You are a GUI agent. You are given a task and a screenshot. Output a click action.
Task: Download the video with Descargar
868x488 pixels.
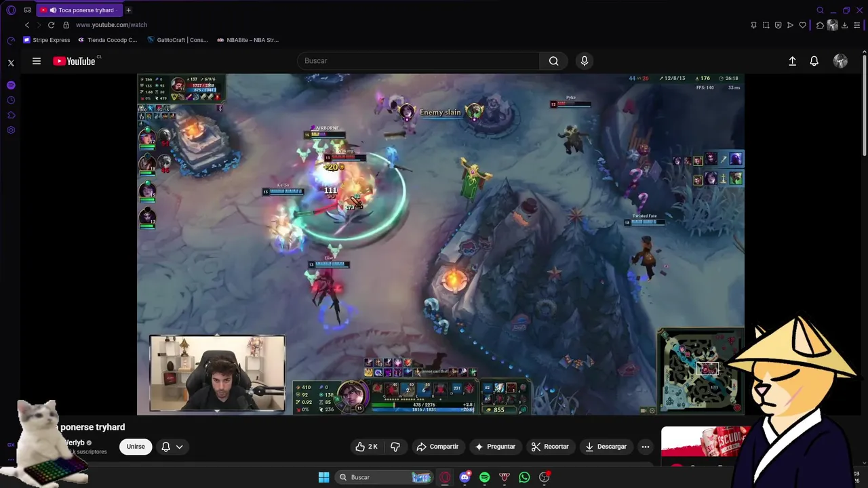[x=606, y=447]
